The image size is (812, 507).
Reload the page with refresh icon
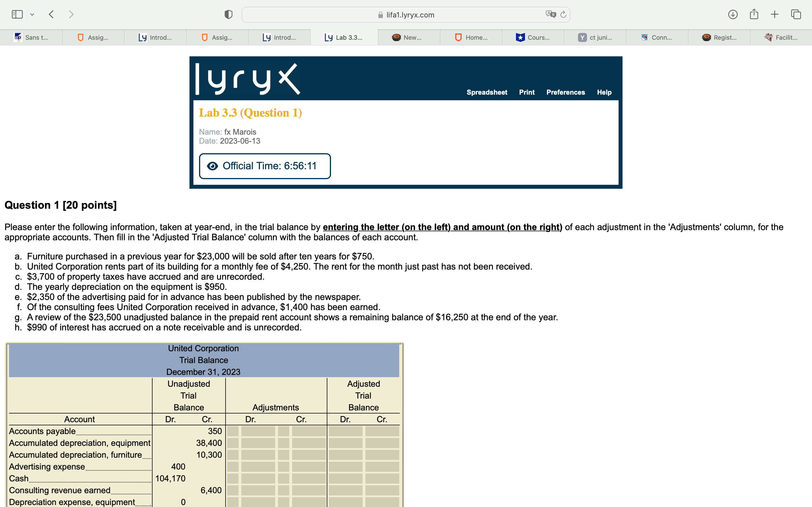pos(563,14)
